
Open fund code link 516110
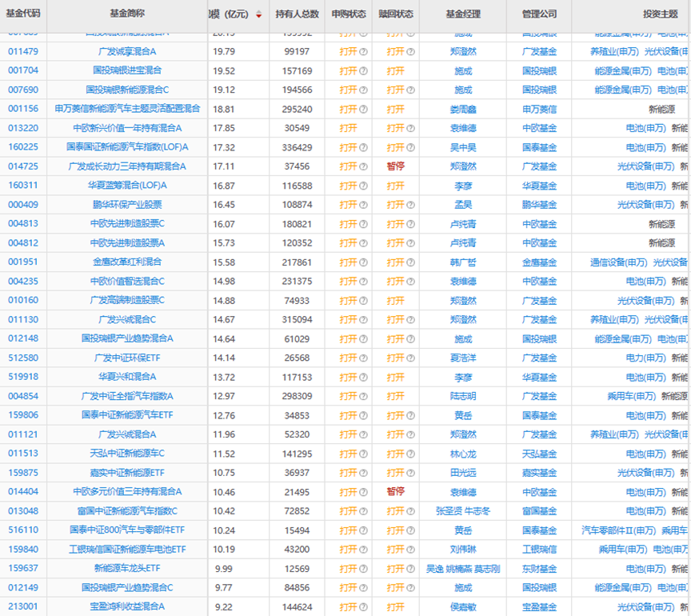coord(23,530)
